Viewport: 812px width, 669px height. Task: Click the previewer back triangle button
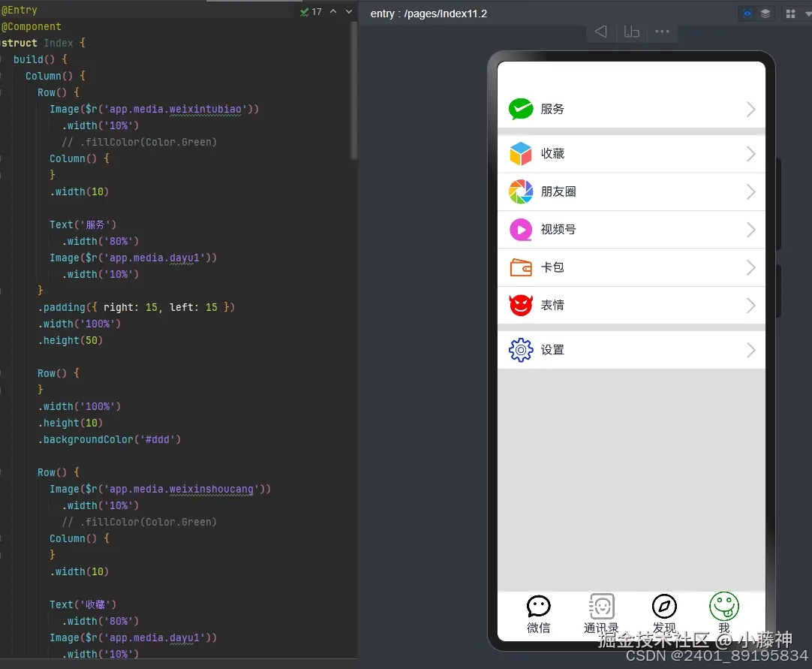[x=600, y=32]
